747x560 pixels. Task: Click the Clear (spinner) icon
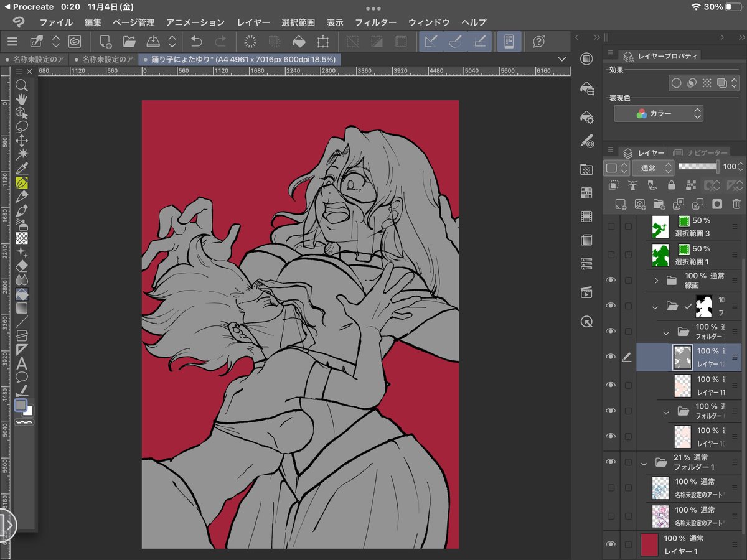tap(250, 42)
